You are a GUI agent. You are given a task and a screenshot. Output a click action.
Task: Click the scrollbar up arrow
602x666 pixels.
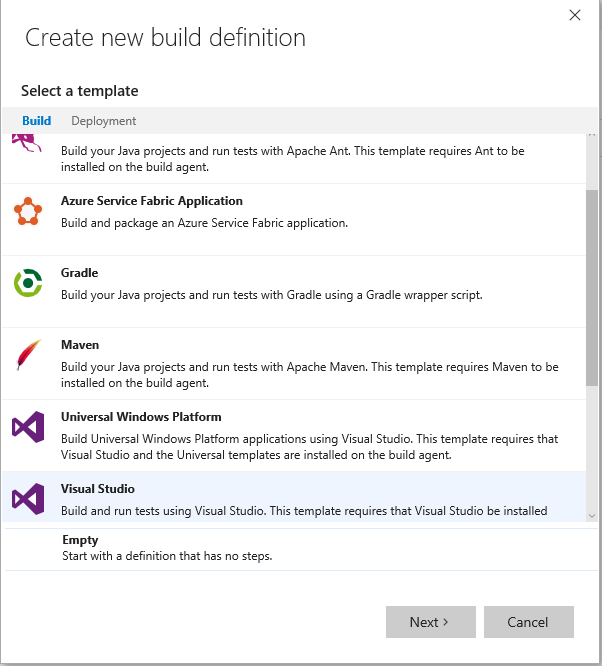click(592, 136)
